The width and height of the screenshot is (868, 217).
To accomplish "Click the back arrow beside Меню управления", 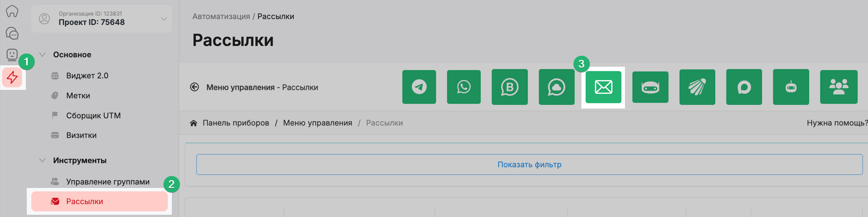I will point(195,87).
